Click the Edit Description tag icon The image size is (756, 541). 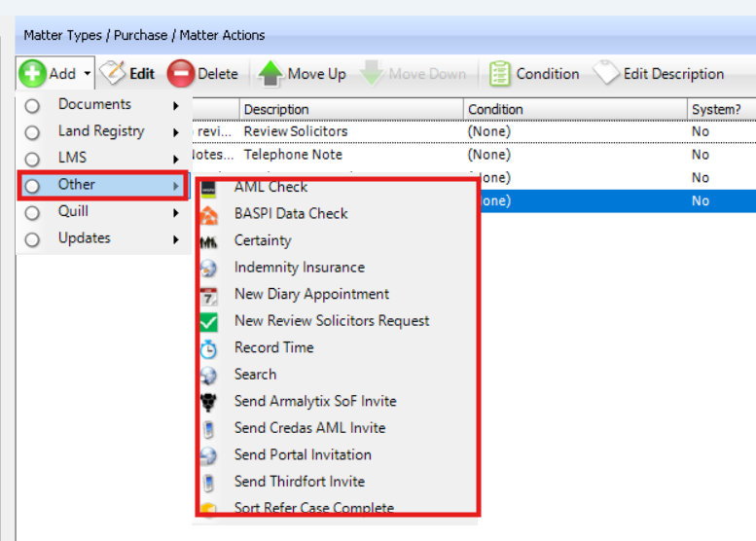tap(606, 73)
